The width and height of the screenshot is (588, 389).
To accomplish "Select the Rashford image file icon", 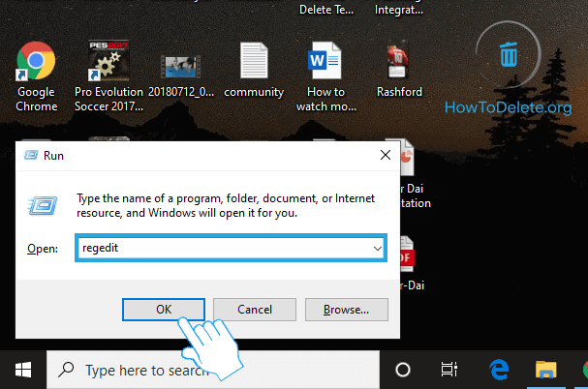I will pyautogui.click(x=398, y=59).
